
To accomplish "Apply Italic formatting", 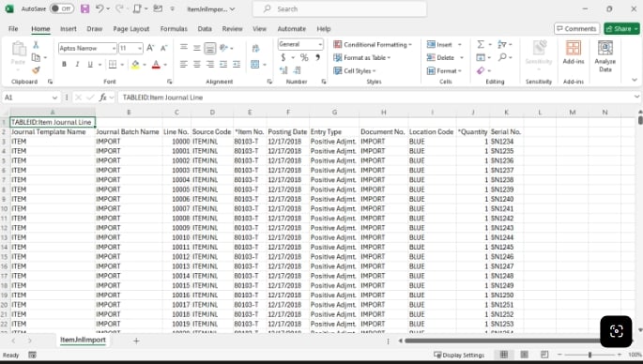I will coord(77,65).
